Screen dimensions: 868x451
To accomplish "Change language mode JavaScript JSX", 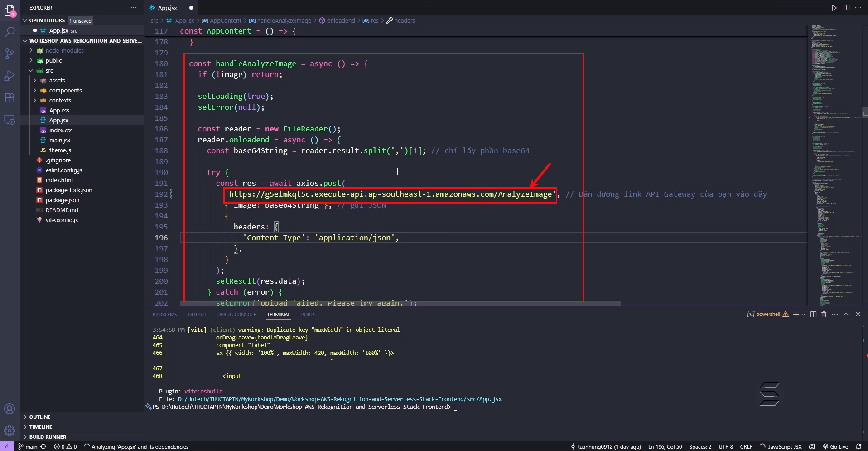I will 785,446.
